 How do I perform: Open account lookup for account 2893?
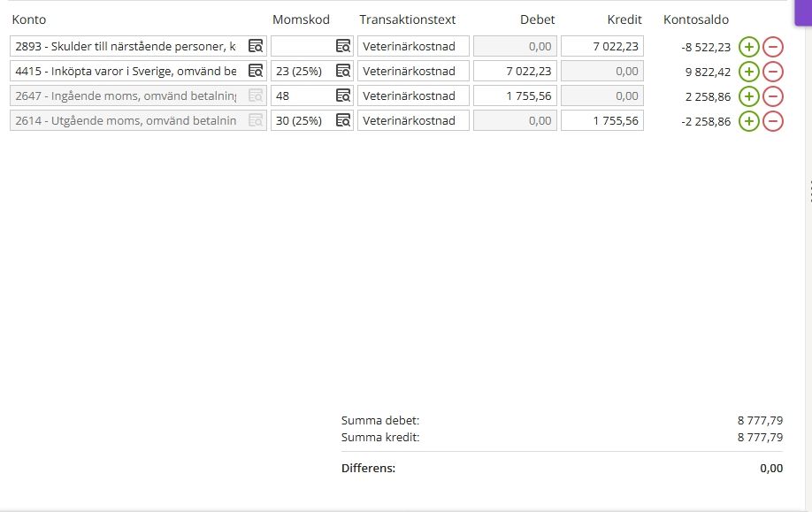pos(255,46)
